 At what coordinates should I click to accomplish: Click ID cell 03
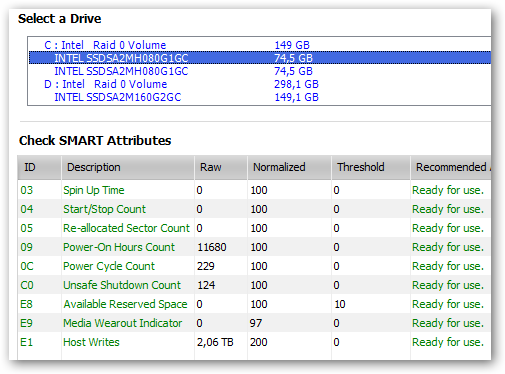click(x=27, y=190)
